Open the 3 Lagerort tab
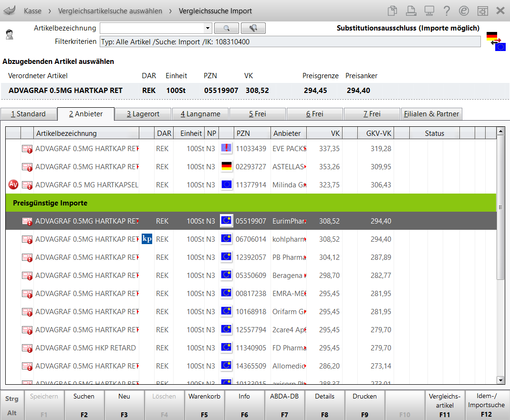The image size is (510, 420). point(143,114)
